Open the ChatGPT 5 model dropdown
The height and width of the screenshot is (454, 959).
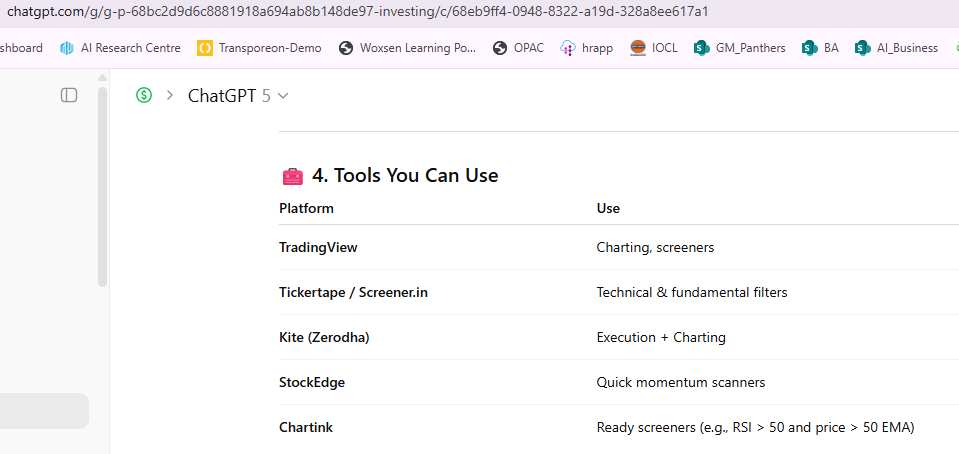[238, 96]
